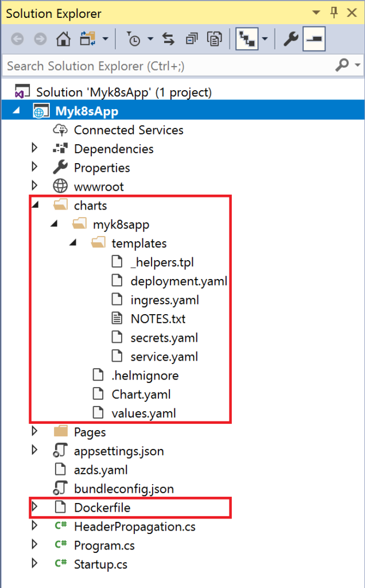This screenshot has height=588, width=365.
Task: Select deployment.yaml under templates
Action: (178, 280)
